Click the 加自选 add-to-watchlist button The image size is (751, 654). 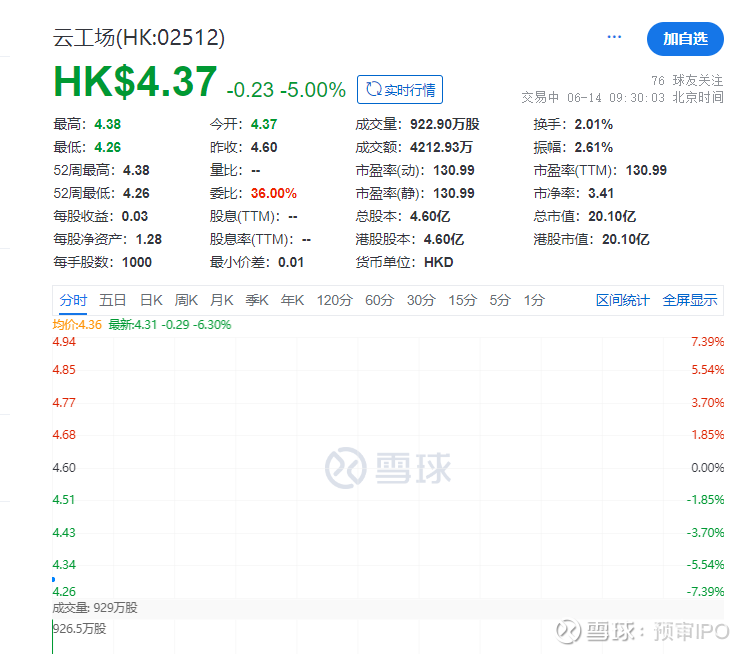pyautogui.click(x=685, y=39)
